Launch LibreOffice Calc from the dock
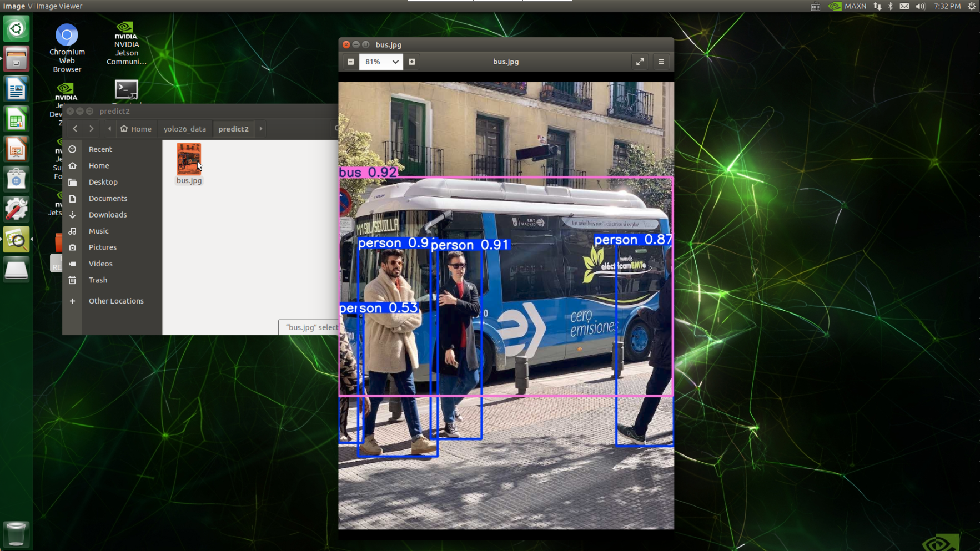The width and height of the screenshot is (980, 551). click(16, 120)
